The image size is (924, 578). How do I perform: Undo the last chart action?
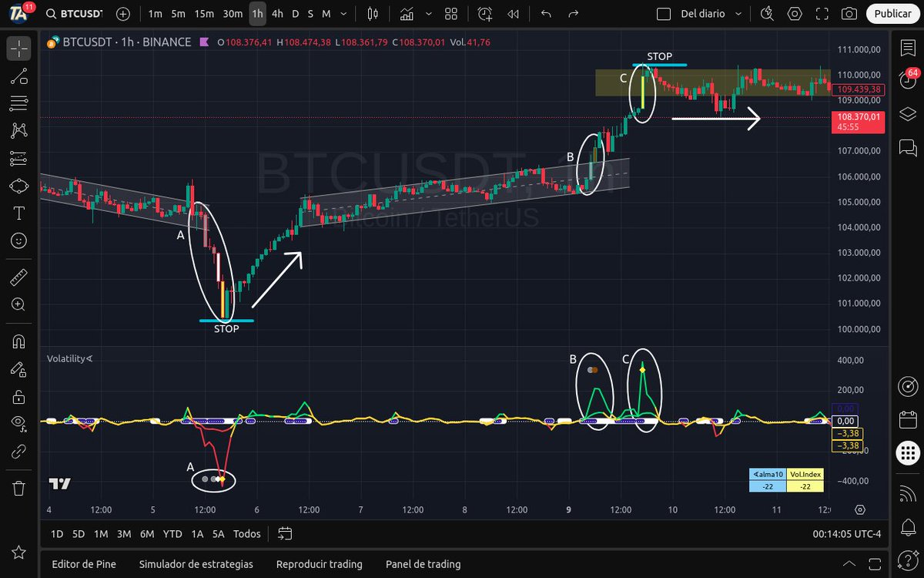[546, 14]
